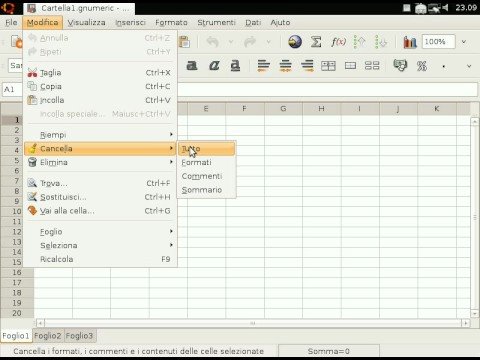Image resolution: width=480 pixels, height=360 pixels.
Task: Switch to Foglio3 sheet tab
Action: [79, 336]
